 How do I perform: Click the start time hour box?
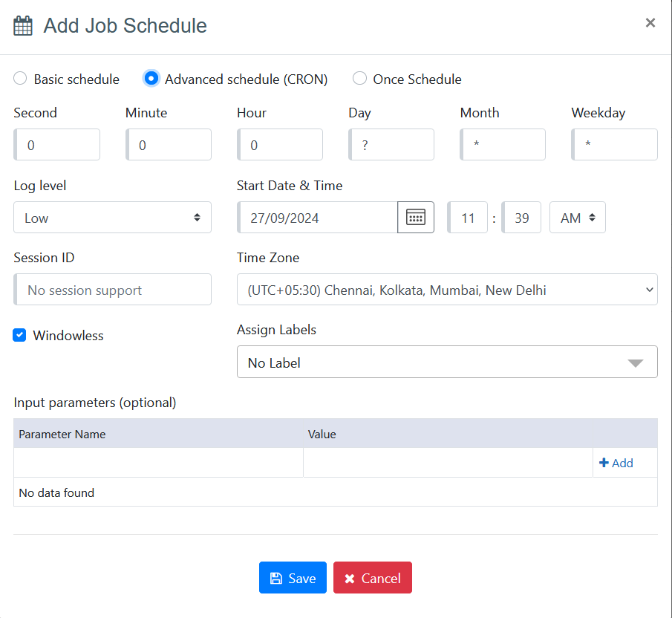click(x=468, y=218)
